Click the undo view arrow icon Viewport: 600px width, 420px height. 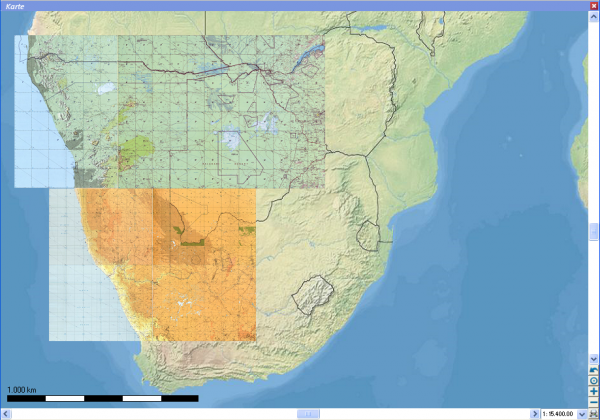[x=593, y=370]
